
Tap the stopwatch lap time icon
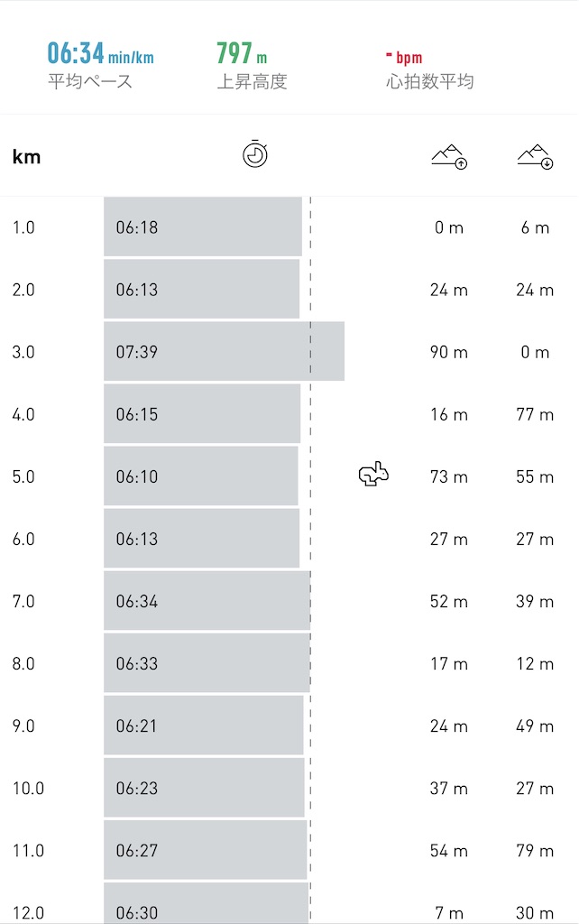(x=255, y=154)
